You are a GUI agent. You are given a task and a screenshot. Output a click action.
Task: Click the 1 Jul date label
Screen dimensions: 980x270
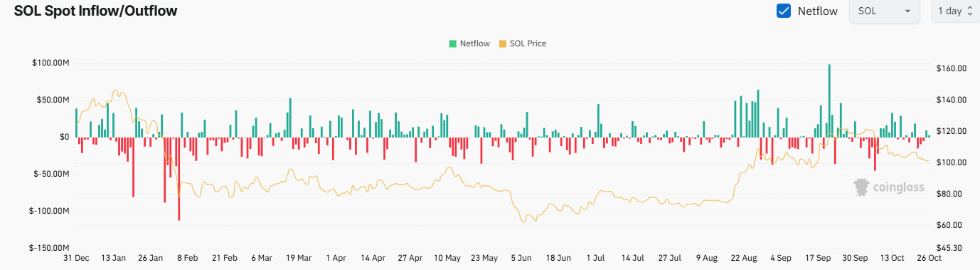click(595, 258)
